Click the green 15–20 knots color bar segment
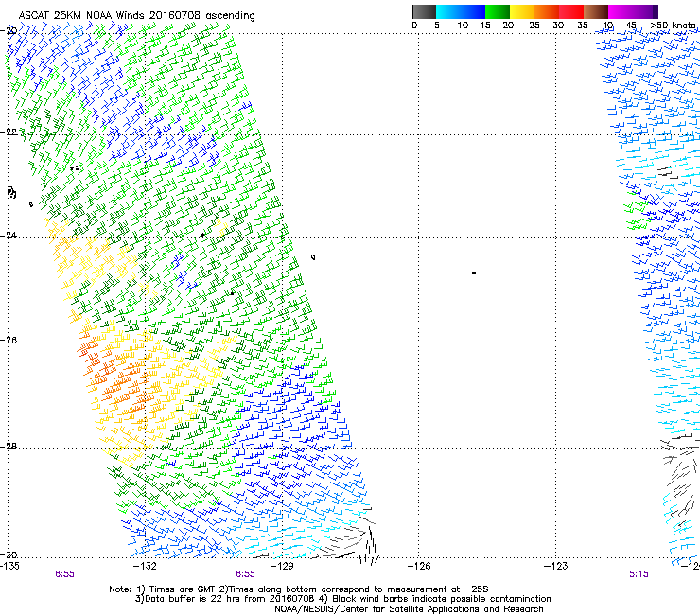The image size is (700, 615). (498, 11)
